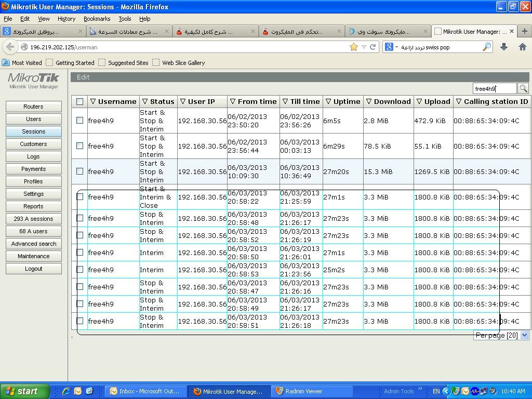Click the search bar magnifier icon in Firefox

coord(486,47)
